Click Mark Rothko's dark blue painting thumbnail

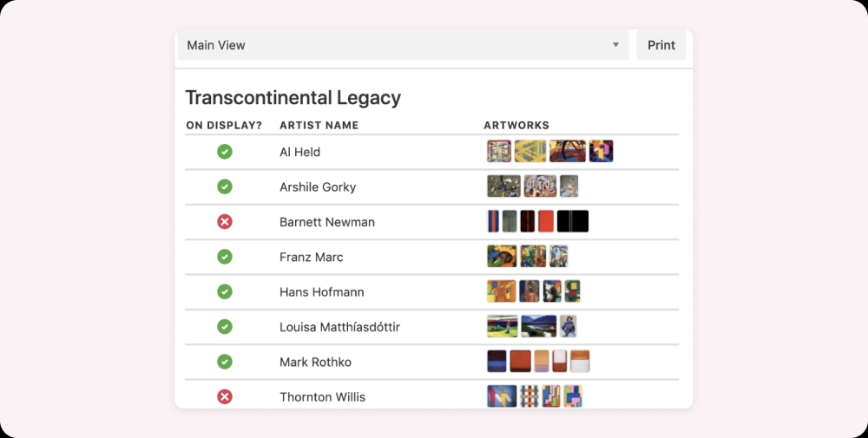(496, 361)
